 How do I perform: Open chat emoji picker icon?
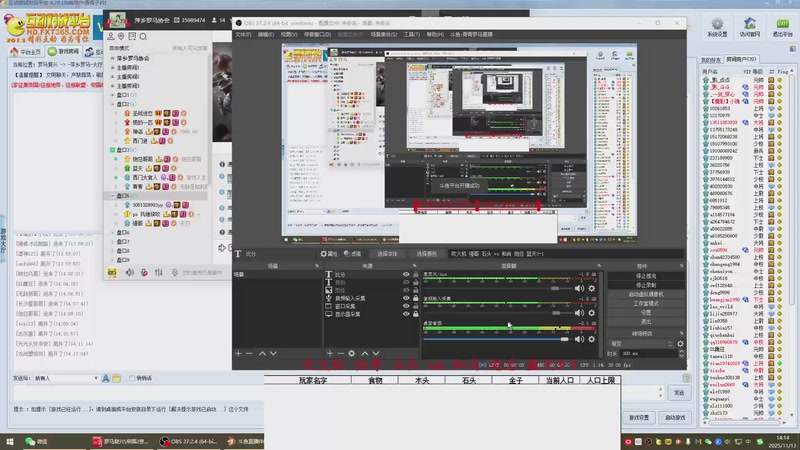[x=116, y=378]
